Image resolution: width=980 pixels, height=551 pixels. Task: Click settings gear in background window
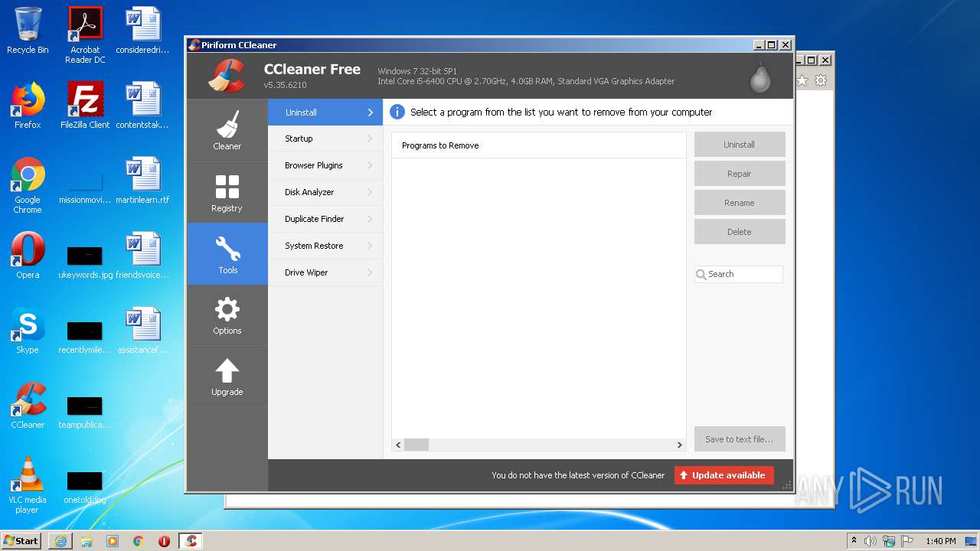coord(821,80)
